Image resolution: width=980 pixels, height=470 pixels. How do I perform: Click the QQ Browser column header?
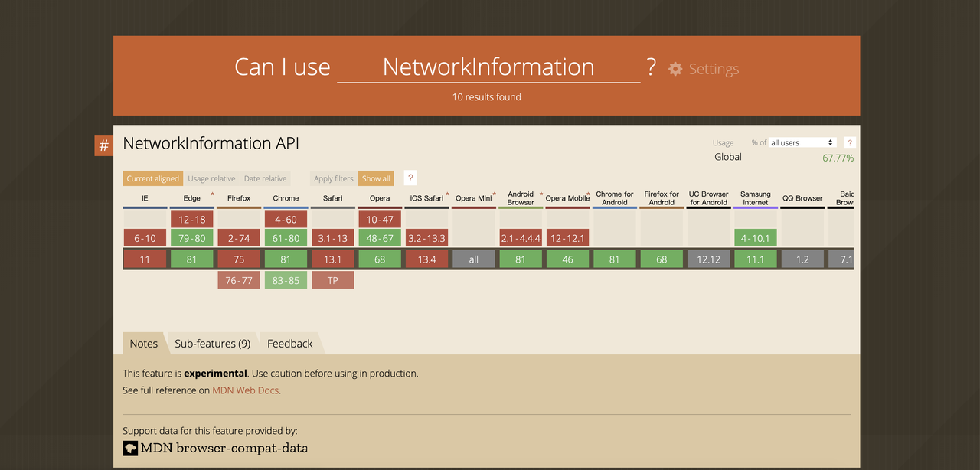pos(802,198)
